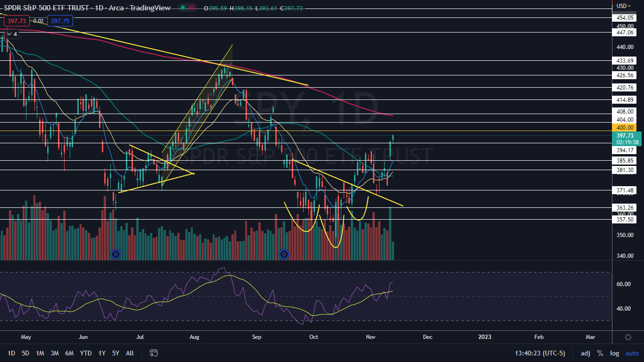644x362 pixels.
Task: Click the 408.00 price level label
Action: pos(624,112)
